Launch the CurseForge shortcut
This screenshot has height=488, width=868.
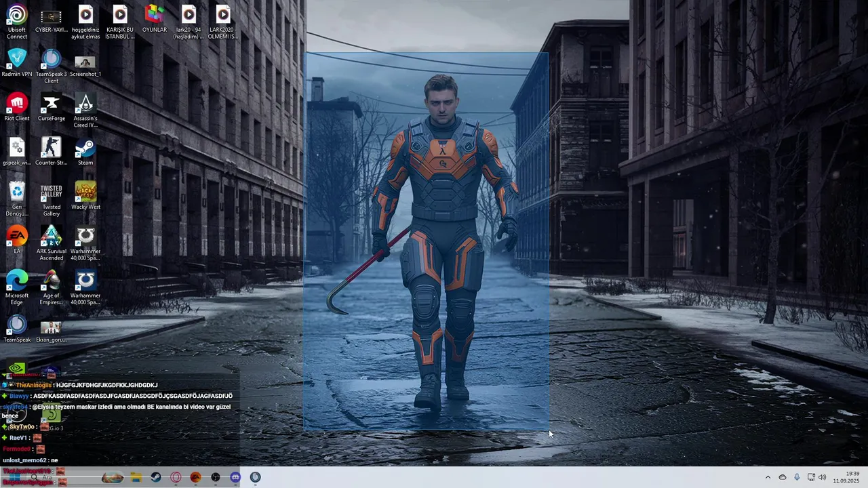51,107
